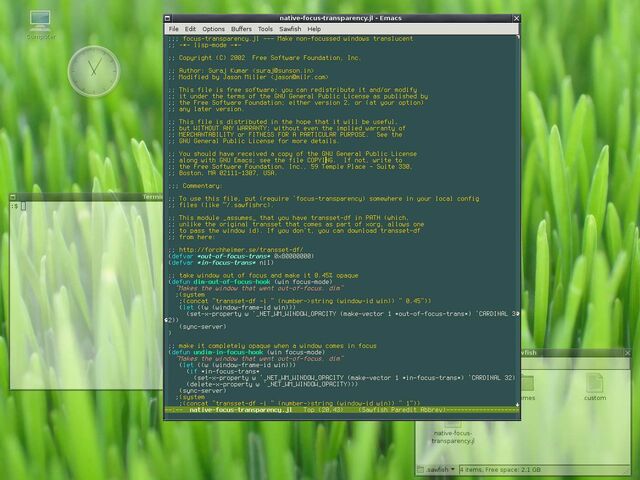Open the .sawfish location dropdown
640x480 pixels.
click(436, 470)
